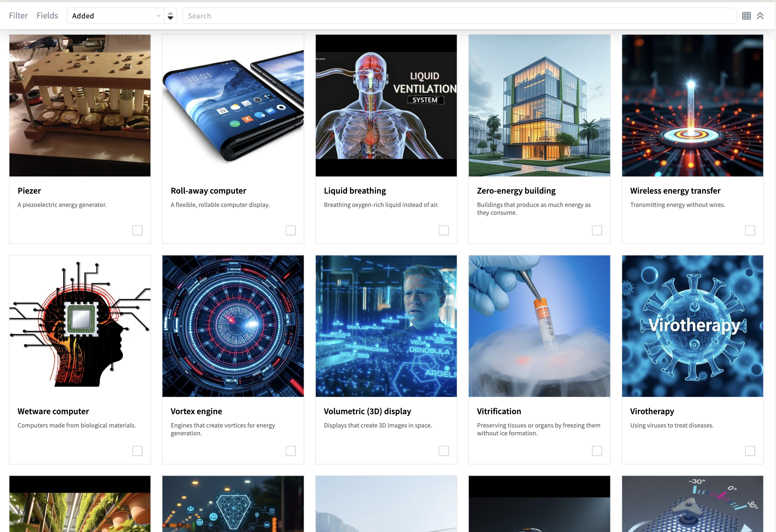The width and height of the screenshot is (776, 532).
Task: Select the Zero-energy building checkbox
Action: pos(597,230)
